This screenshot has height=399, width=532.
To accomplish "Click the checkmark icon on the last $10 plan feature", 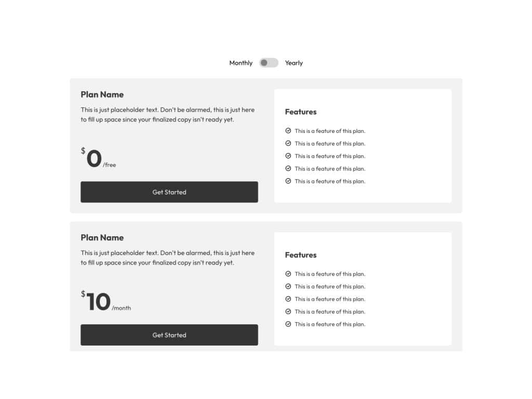I will click(288, 324).
